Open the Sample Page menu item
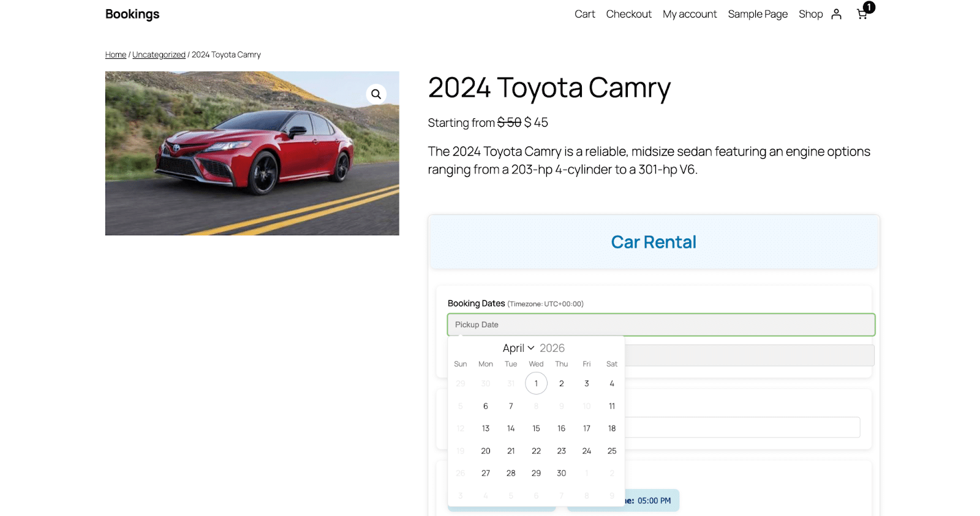The height and width of the screenshot is (516, 980). (758, 14)
